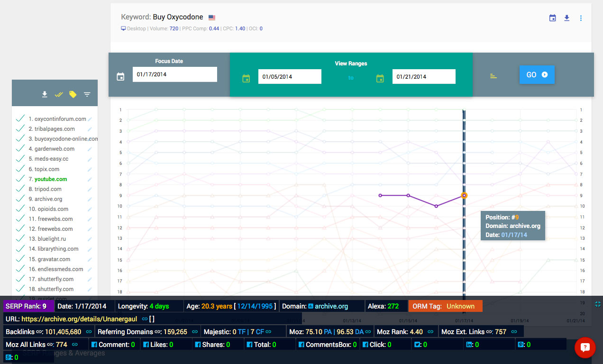The width and height of the screenshot is (603, 364).
Task: Select 16. endlessmeds.com in the domain list
Action: (56, 269)
